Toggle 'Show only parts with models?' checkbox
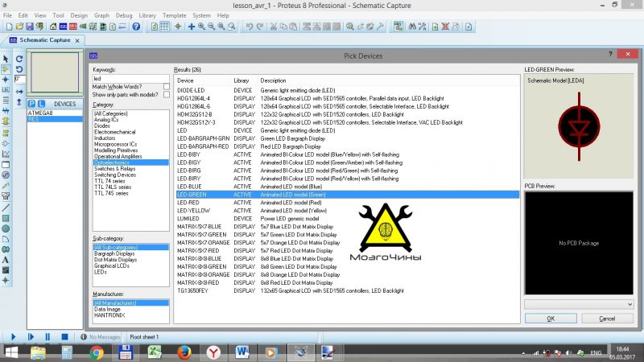 tap(167, 95)
